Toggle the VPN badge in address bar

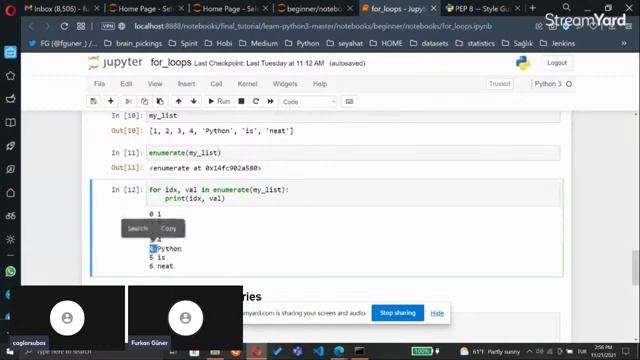point(108,27)
